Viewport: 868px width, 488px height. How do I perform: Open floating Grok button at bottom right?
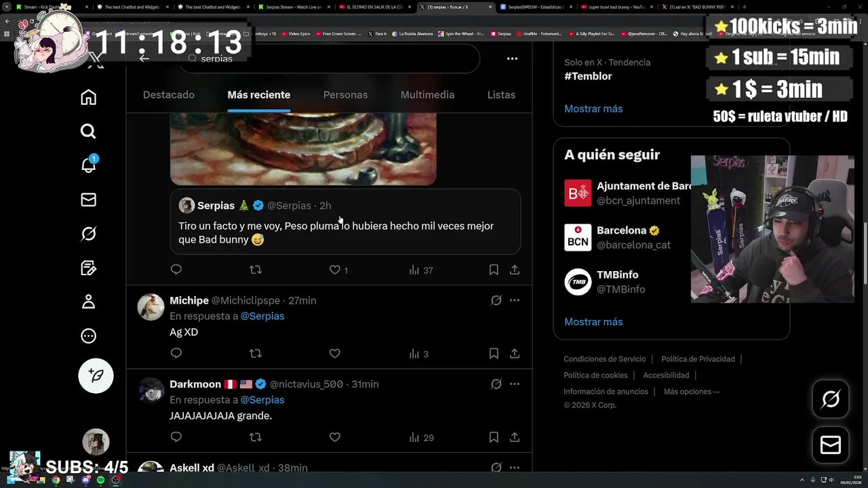click(831, 399)
